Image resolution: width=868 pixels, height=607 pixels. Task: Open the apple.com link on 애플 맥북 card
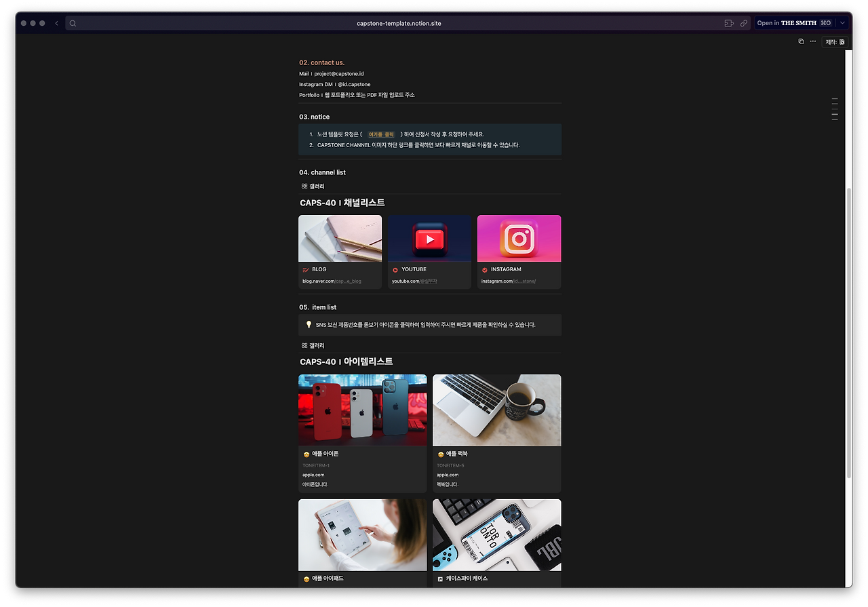[x=448, y=475]
